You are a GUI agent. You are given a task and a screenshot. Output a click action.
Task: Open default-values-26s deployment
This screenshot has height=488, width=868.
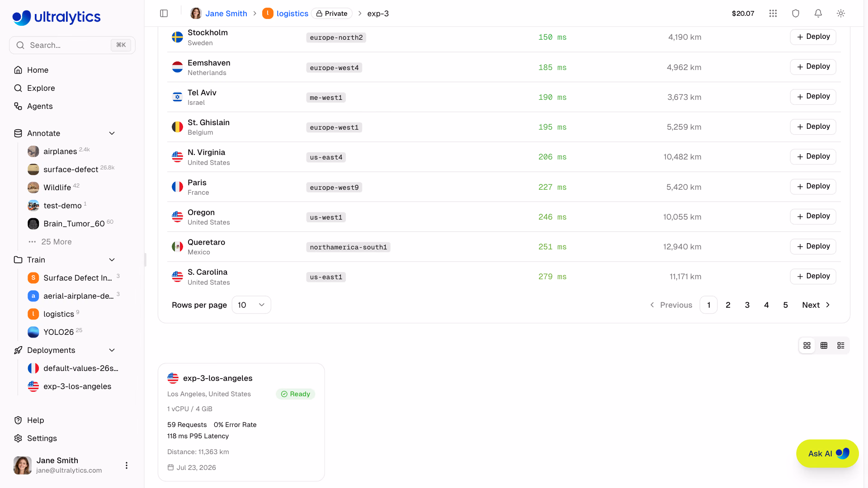click(81, 368)
